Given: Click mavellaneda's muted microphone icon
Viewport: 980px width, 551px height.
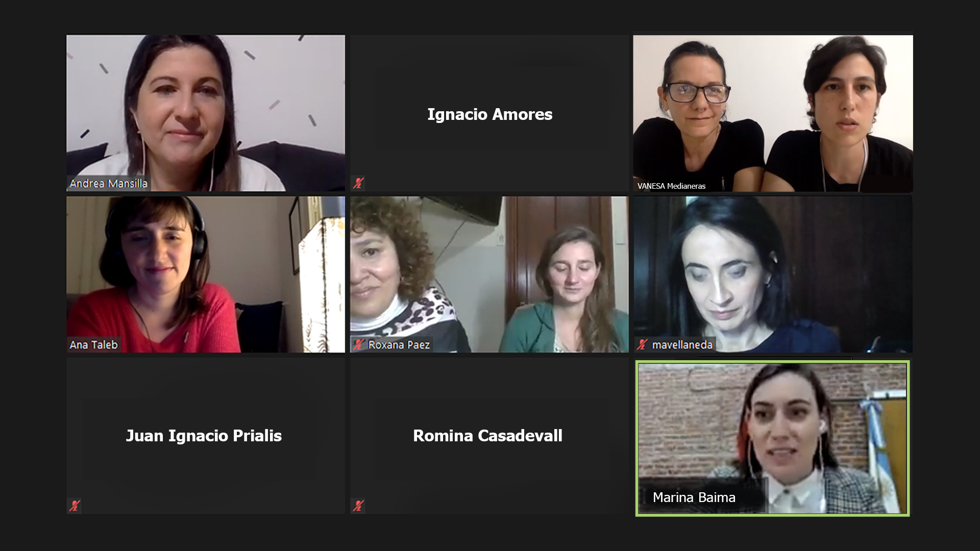Looking at the screenshot, I should point(642,344).
